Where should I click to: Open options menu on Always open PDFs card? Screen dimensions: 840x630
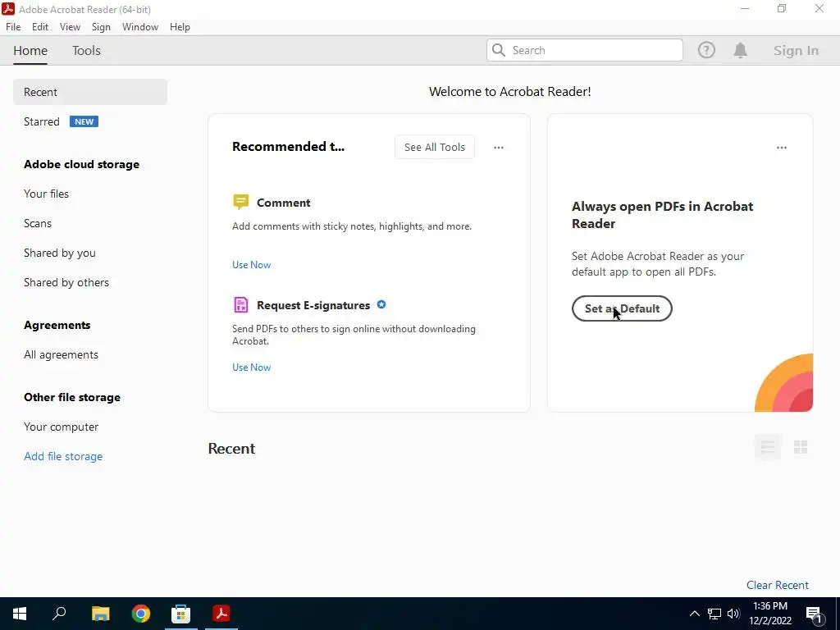click(781, 148)
